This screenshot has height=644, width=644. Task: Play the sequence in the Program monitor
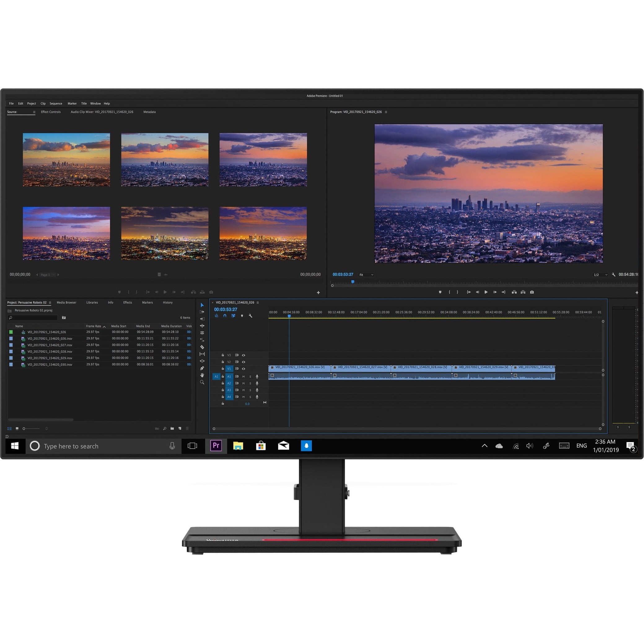click(x=486, y=292)
